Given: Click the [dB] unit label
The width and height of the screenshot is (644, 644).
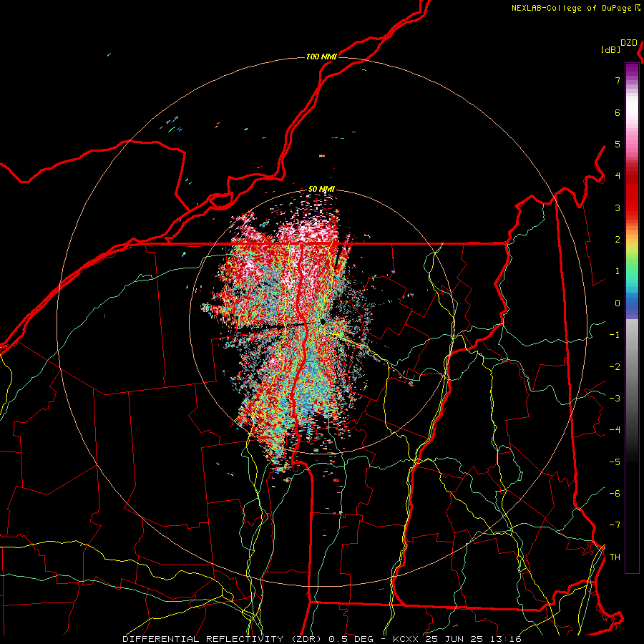Looking at the screenshot, I should point(611,49).
